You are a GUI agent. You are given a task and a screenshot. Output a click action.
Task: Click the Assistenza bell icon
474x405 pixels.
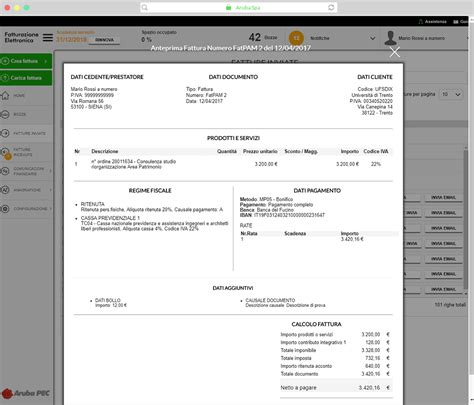tap(421, 22)
